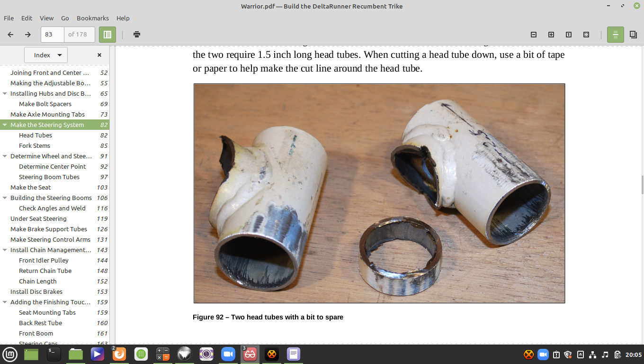Click the document's vertical scrollbar handle
Viewport: 644px width, 364px height.
point(642,185)
